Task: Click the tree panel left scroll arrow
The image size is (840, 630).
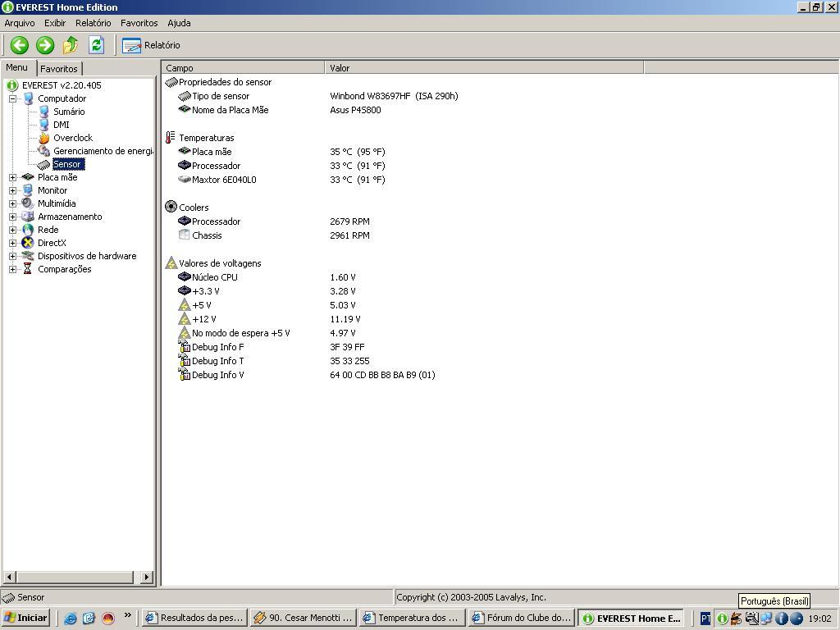Action: (9, 577)
